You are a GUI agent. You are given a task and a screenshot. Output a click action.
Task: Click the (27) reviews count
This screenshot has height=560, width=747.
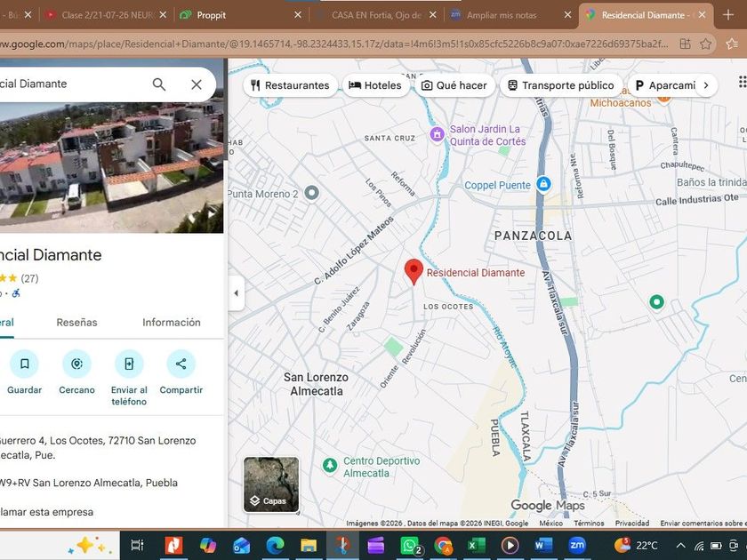coord(29,278)
